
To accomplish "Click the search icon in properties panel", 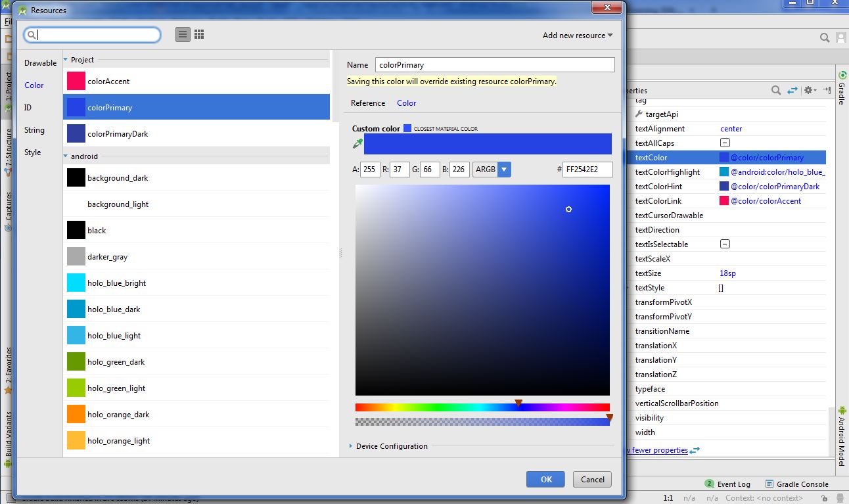I will [777, 90].
